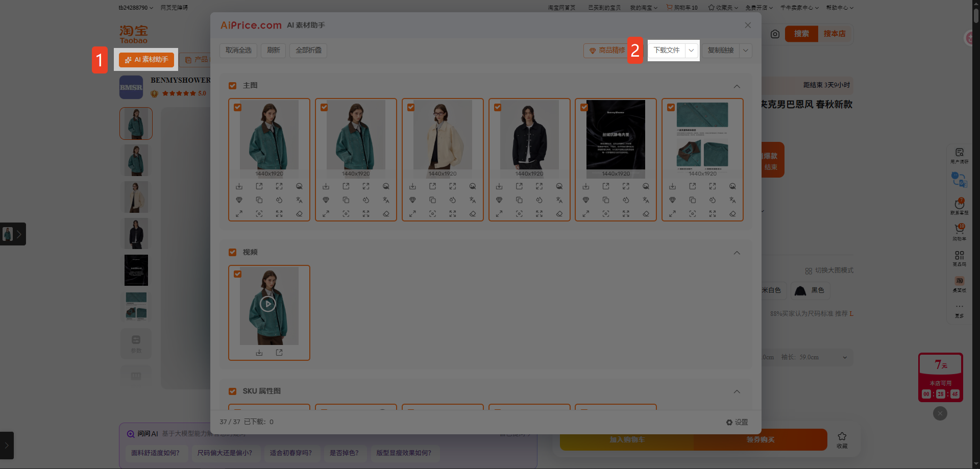980x469 pixels.
Task: Deselect the black fabric poster image checkbox
Action: pyautogui.click(x=584, y=107)
